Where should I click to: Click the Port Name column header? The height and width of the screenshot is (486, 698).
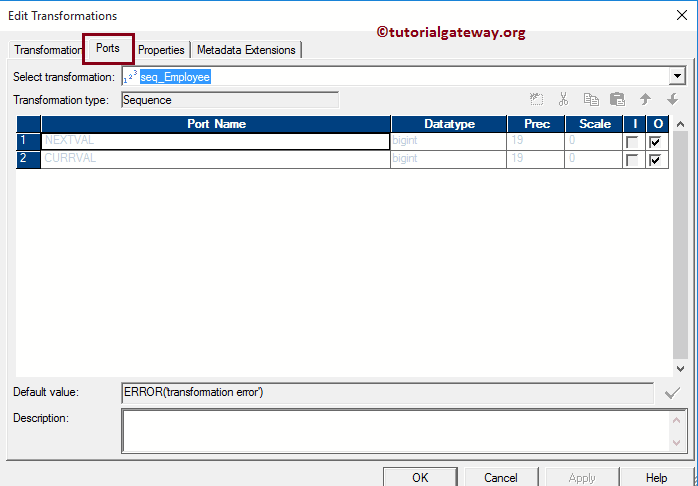pyautogui.click(x=216, y=124)
